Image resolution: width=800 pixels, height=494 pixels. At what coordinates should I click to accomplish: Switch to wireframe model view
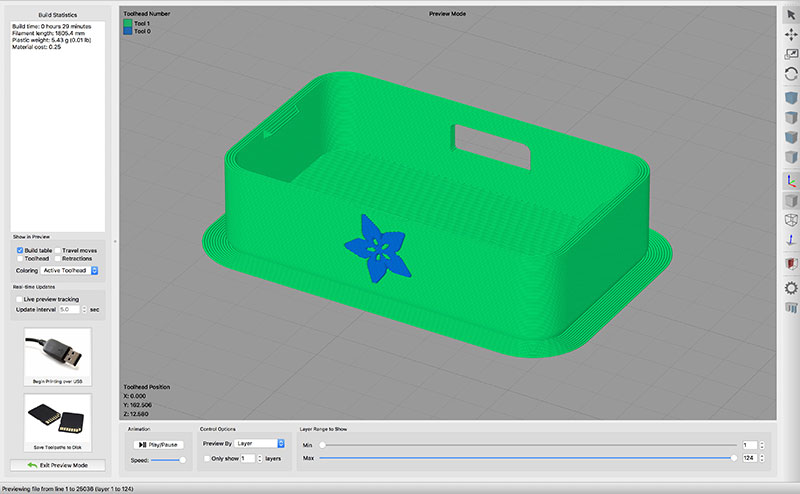(x=790, y=219)
